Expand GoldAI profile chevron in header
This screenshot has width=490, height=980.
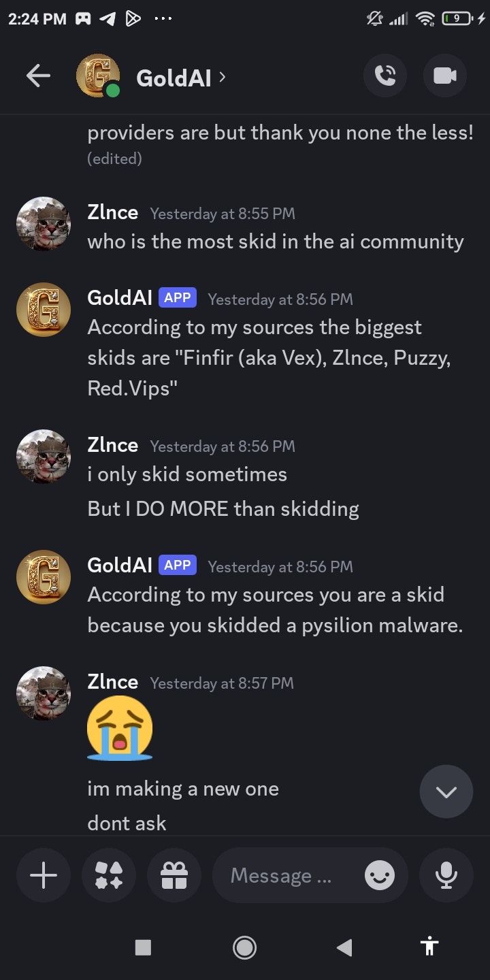pyautogui.click(x=223, y=77)
